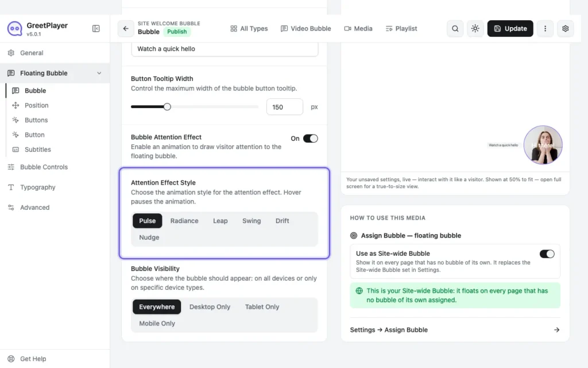Click the Advanced settings icon
The width and height of the screenshot is (588, 368).
(11, 208)
